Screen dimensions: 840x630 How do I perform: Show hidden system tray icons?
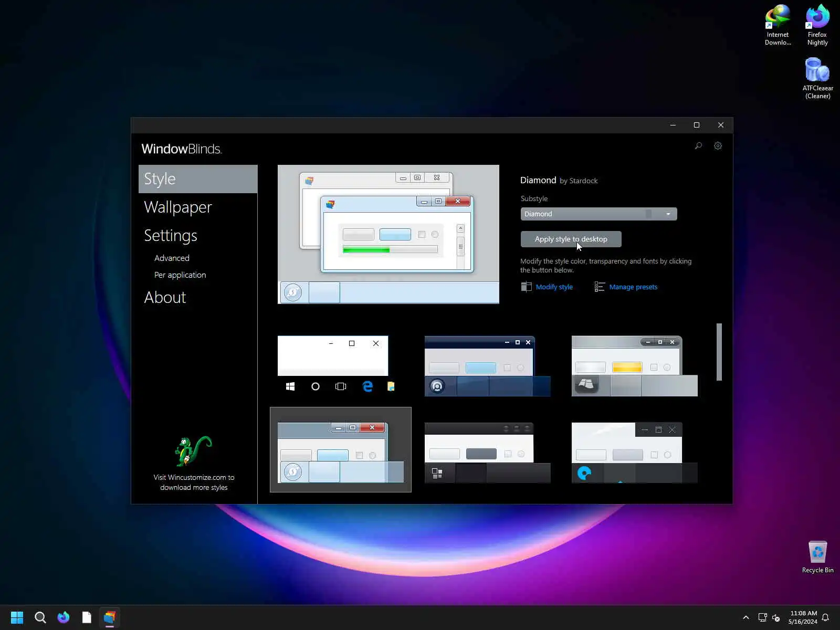click(746, 617)
